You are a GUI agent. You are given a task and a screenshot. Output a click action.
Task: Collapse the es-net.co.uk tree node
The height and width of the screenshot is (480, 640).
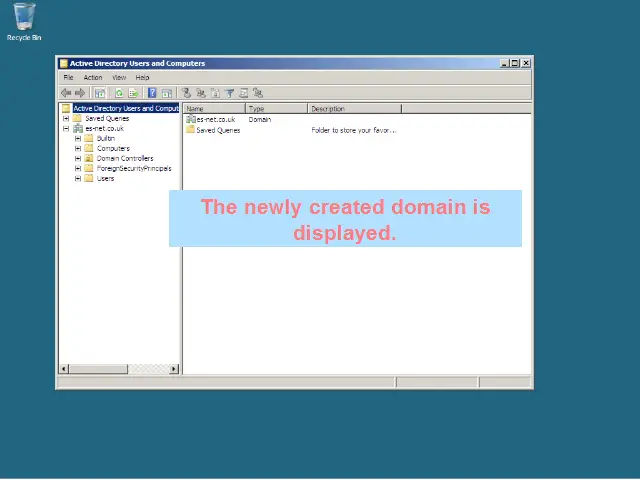pyautogui.click(x=66, y=129)
